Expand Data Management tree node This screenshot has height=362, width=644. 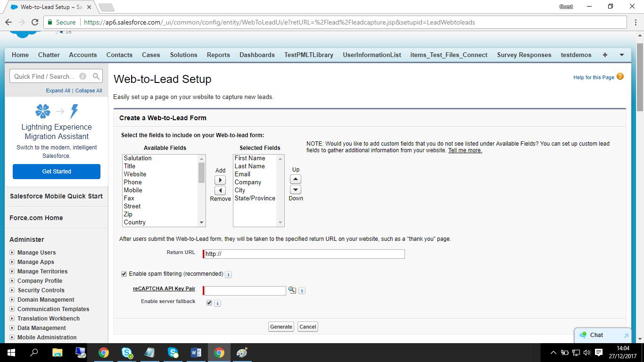click(12, 328)
